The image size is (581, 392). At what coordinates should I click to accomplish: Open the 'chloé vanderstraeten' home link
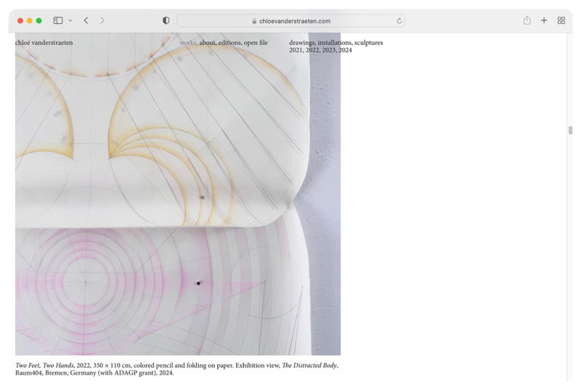44,43
